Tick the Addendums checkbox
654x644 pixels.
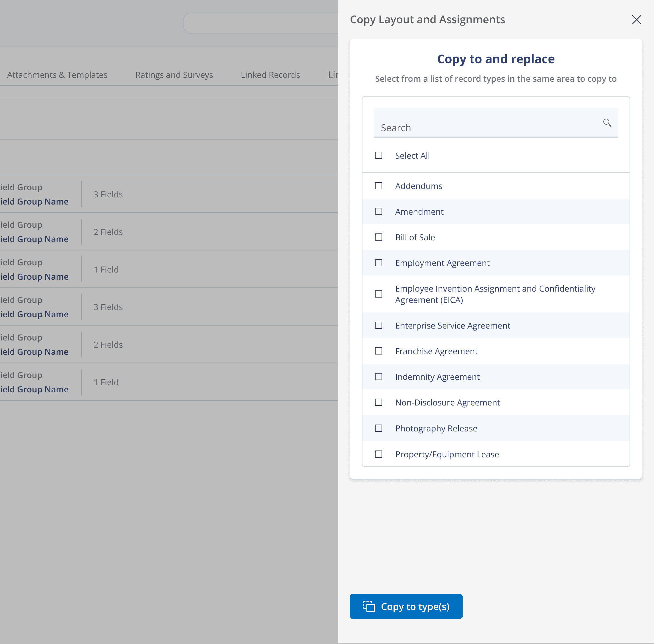pyautogui.click(x=378, y=186)
